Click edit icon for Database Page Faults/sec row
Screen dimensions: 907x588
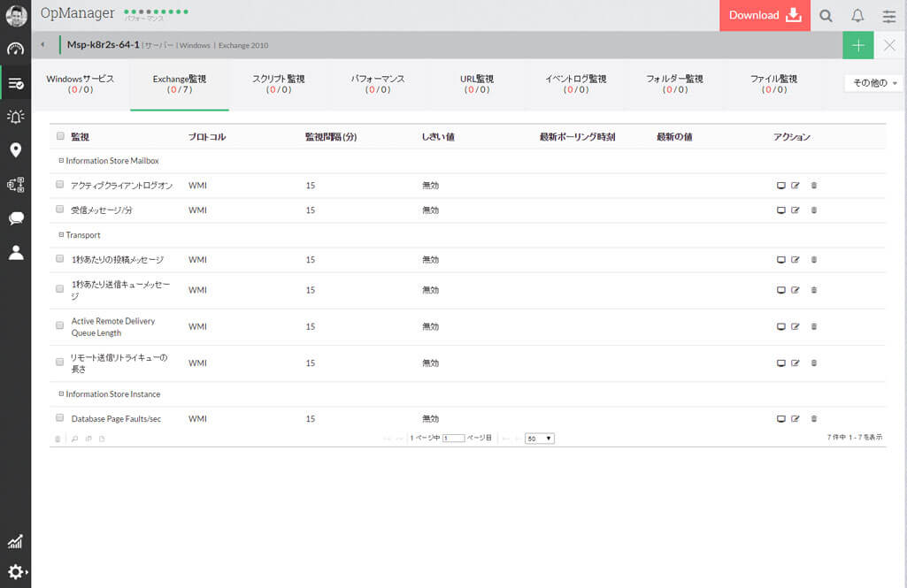pyautogui.click(x=795, y=418)
